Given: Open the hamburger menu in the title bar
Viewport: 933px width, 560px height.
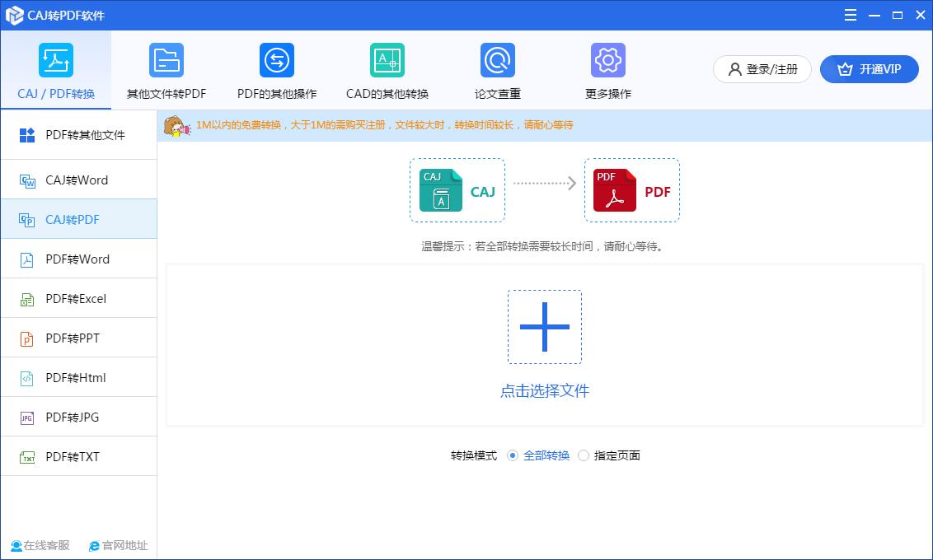Looking at the screenshot, I should [850, 14].
